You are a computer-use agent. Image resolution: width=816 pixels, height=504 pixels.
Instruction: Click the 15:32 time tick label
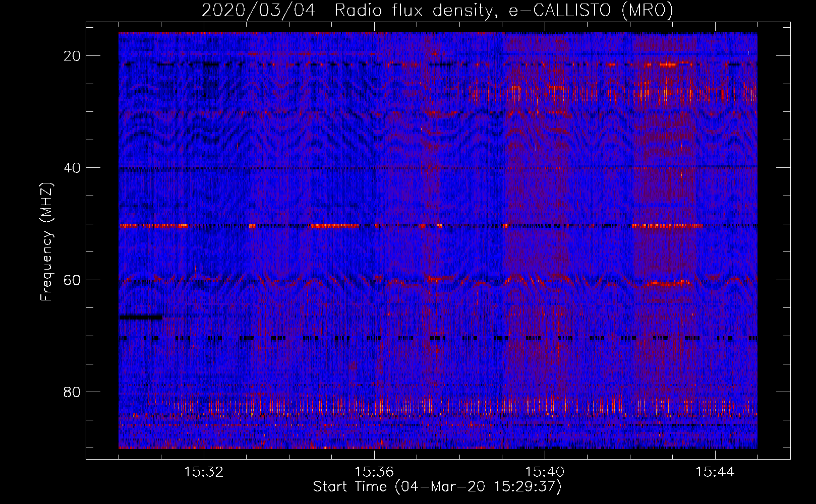[204, 472]
